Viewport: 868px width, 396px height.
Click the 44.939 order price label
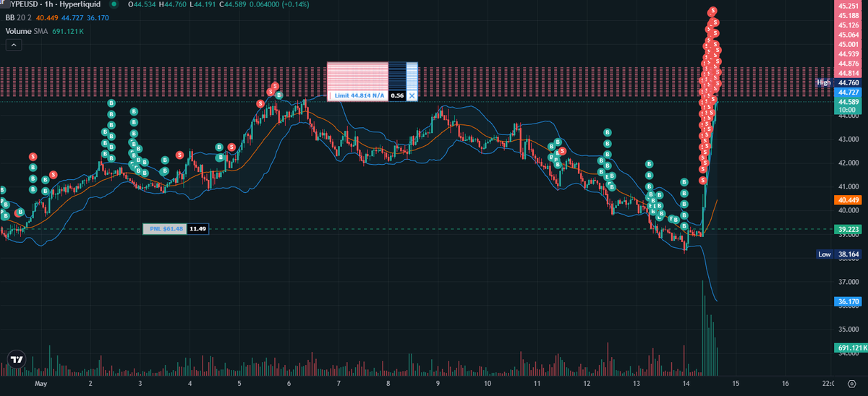(x=848, y=53)
